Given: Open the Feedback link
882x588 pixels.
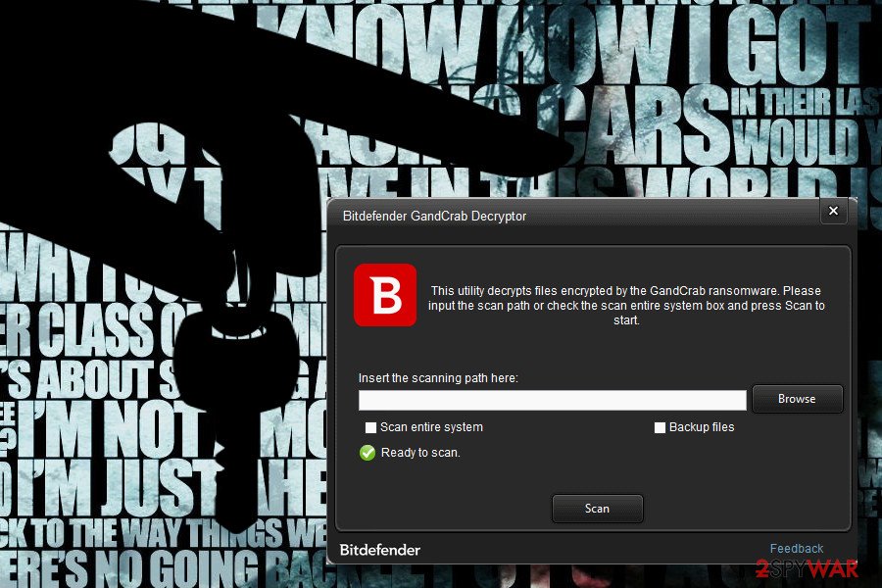Looking at the screenshot, I should [797, 549].
